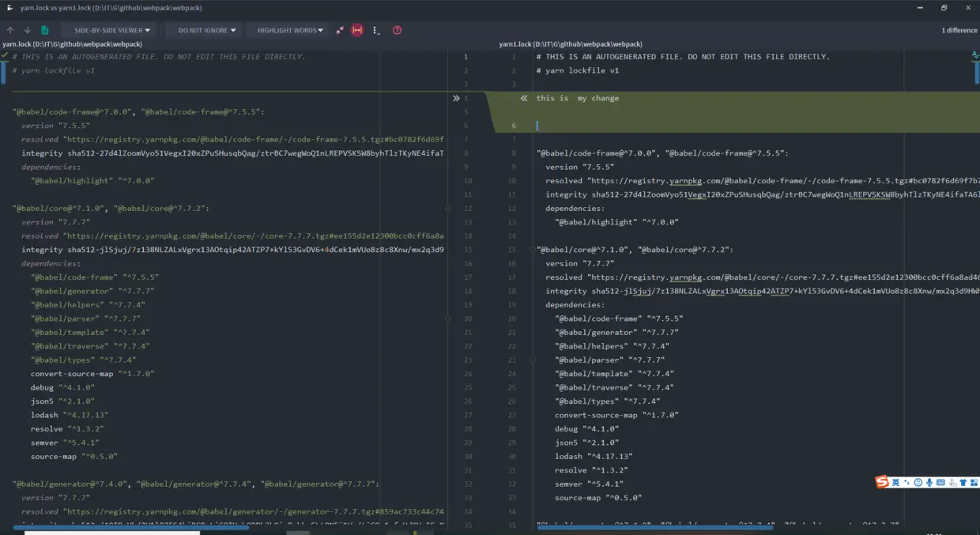
Task: Toggle synchronize scrolling button
Action: (357, 30)
